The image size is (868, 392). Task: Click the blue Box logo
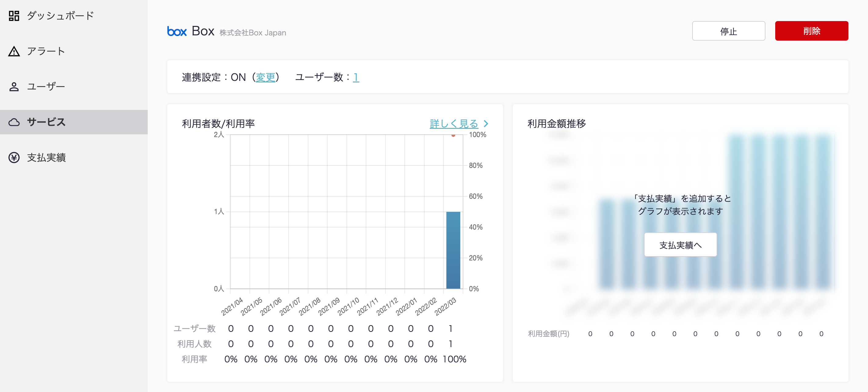177,31
